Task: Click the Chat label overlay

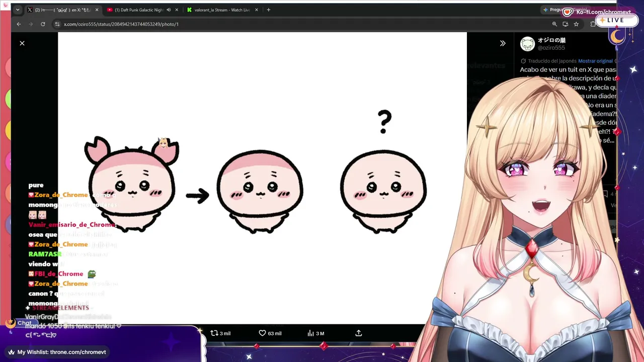Action: pos(25,323)
